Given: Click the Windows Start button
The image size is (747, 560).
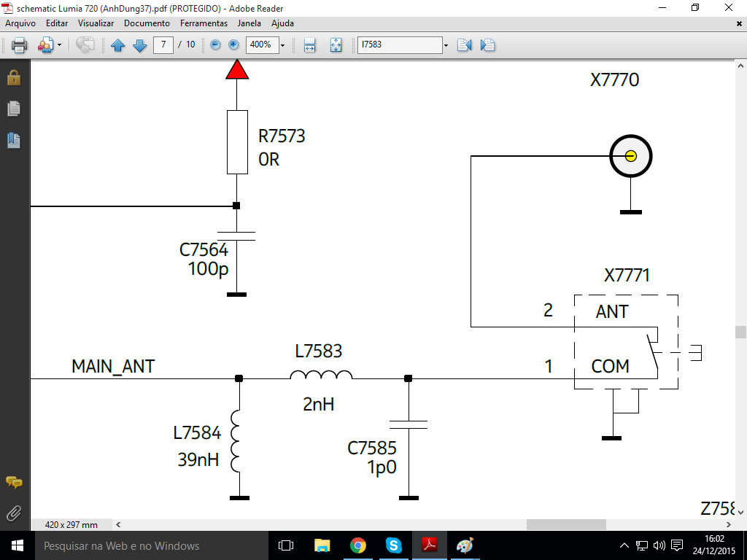Looking at the screenshot, I should tap(18, 545).
